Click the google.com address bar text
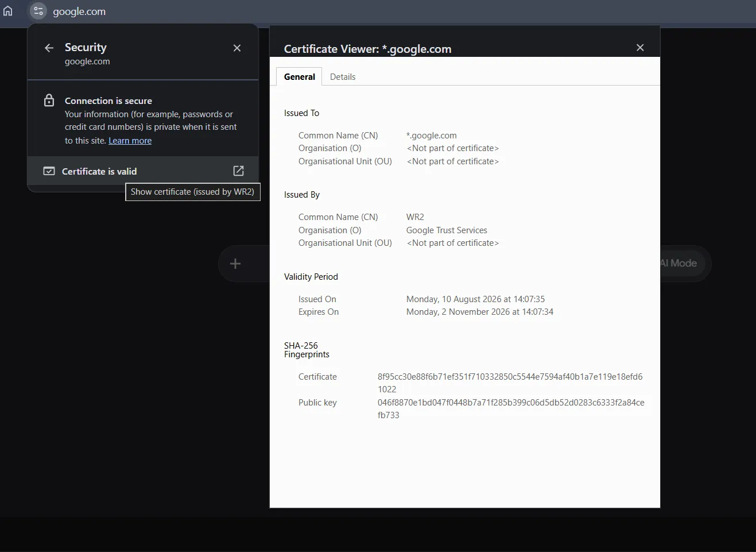This screenshot has width=756, height=552. pyautogui.click(x=79, y=11)
